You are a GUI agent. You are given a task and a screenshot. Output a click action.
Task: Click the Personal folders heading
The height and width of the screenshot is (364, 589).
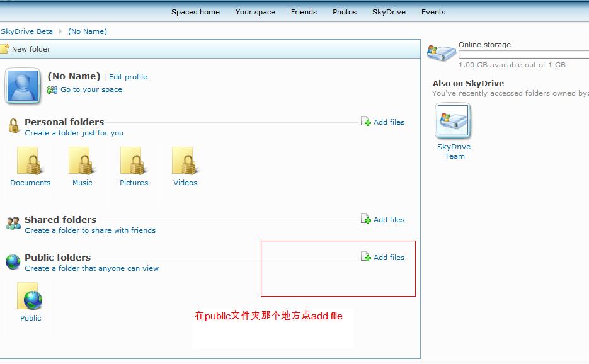click(64, 122)
